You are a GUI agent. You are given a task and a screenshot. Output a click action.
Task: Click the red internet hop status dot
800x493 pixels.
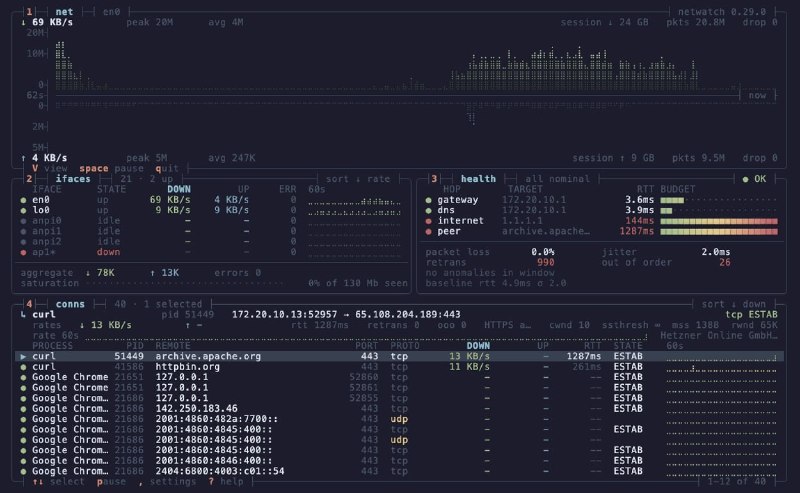429,221
